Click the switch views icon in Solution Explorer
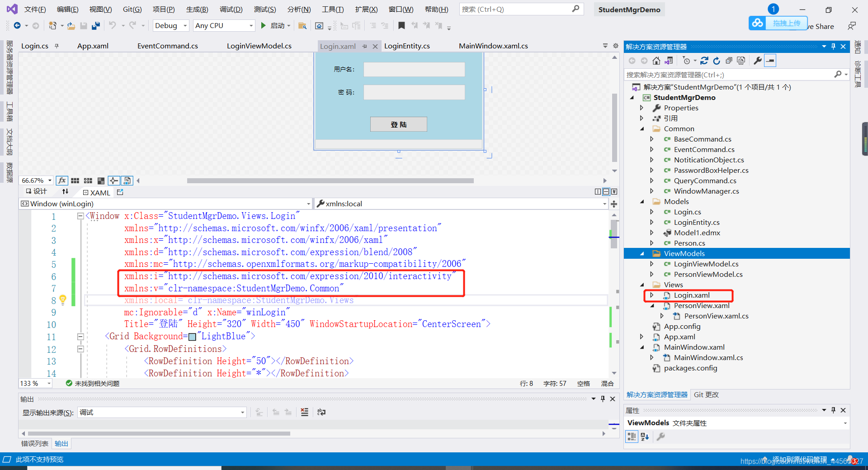The height and width of the screenshot is (470, 868). pyautogui.click(x=669, y=61)
